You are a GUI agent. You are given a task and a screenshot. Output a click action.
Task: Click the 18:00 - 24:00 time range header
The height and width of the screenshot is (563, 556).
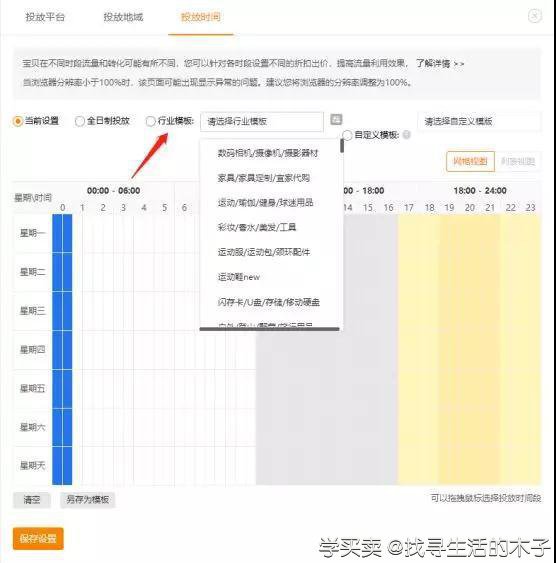(480, 191)
